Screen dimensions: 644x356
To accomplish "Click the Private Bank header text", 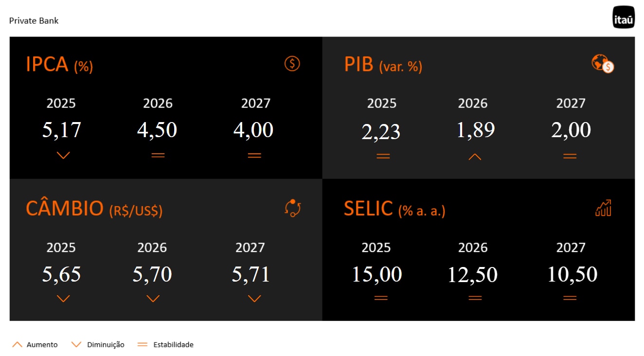I will [x=34, y=21].
